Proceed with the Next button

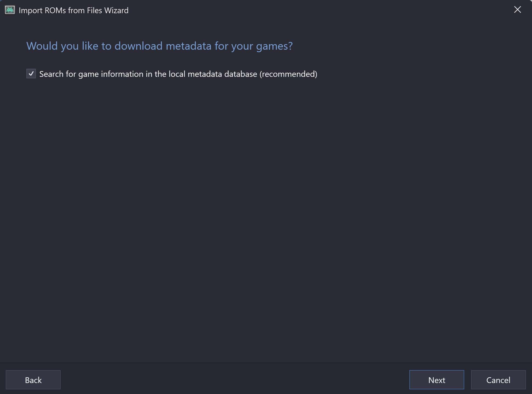(437, 380)
